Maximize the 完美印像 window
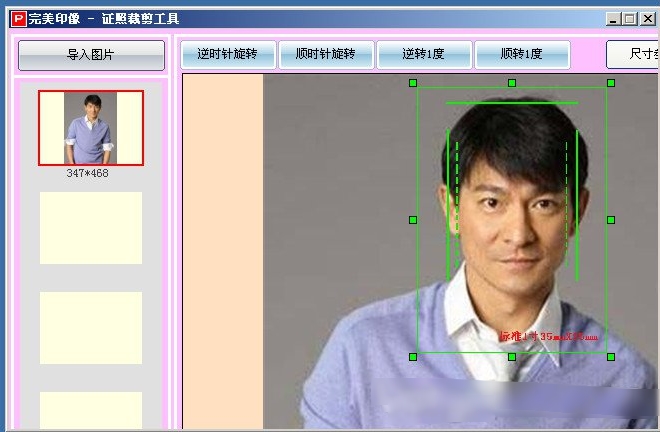Viewport: 660px width, 432px height. [630, 19]
